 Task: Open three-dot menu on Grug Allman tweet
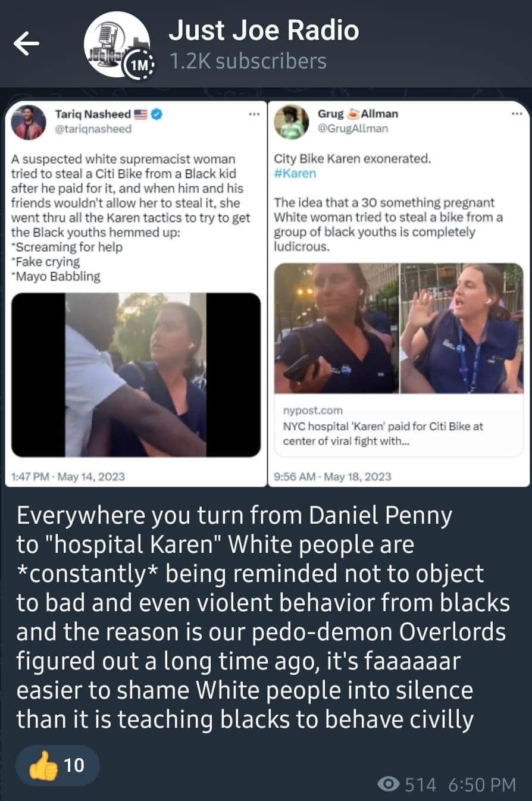tap(516, 114)
